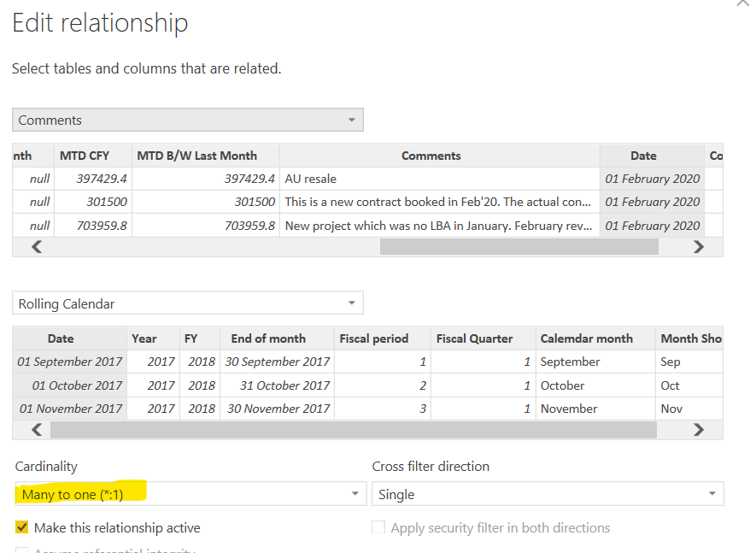Select the Calemdar month column header
The image size is (756, 553).
[x=595, y=338]
